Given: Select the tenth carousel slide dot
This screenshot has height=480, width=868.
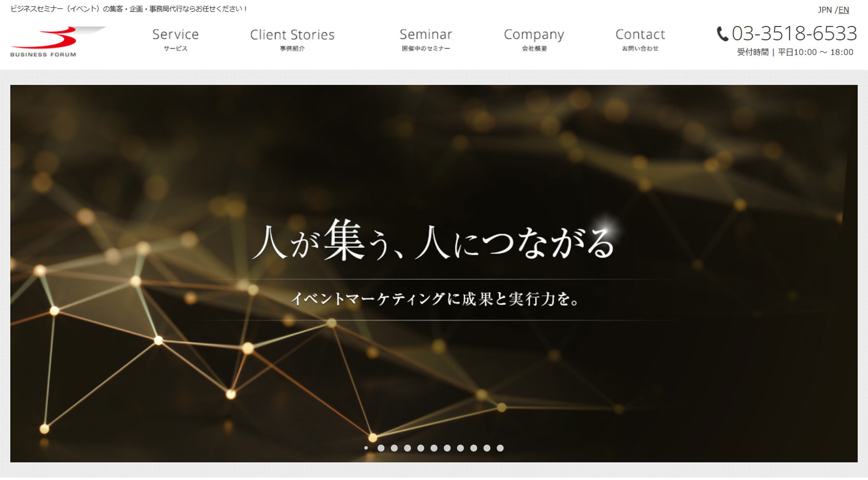Looking at the screenshot, I should coord(487,448).
